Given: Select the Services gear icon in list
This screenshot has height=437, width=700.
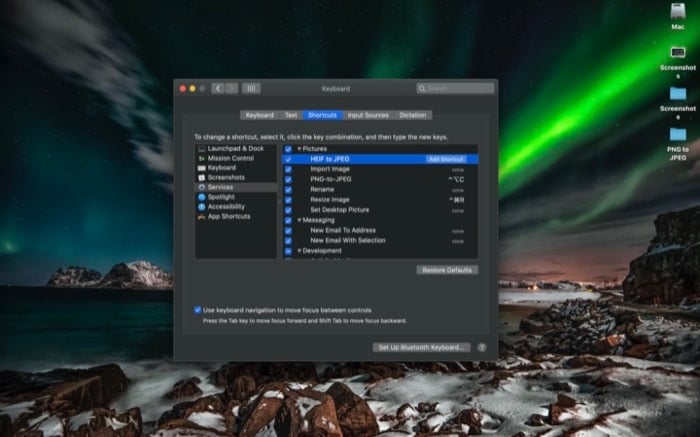Looking at the screenshot, I should tap(201, 187).
